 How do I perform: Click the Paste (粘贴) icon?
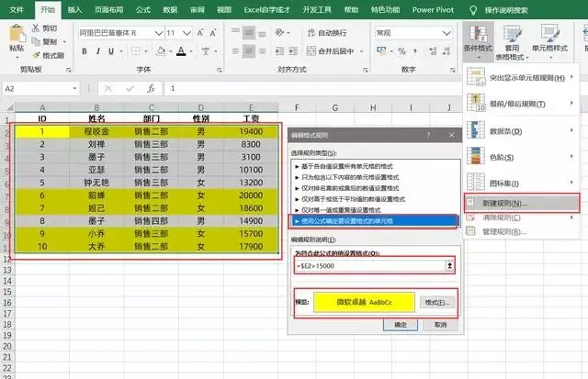coord(17,34)
